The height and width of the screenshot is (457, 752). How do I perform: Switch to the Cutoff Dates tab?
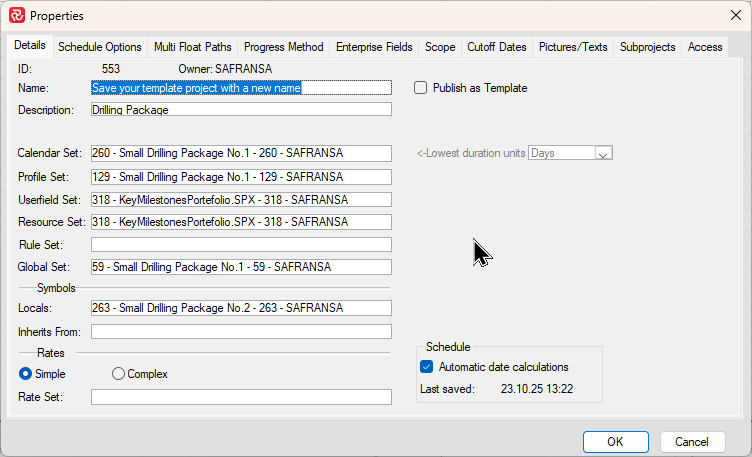tap(497, 47)
